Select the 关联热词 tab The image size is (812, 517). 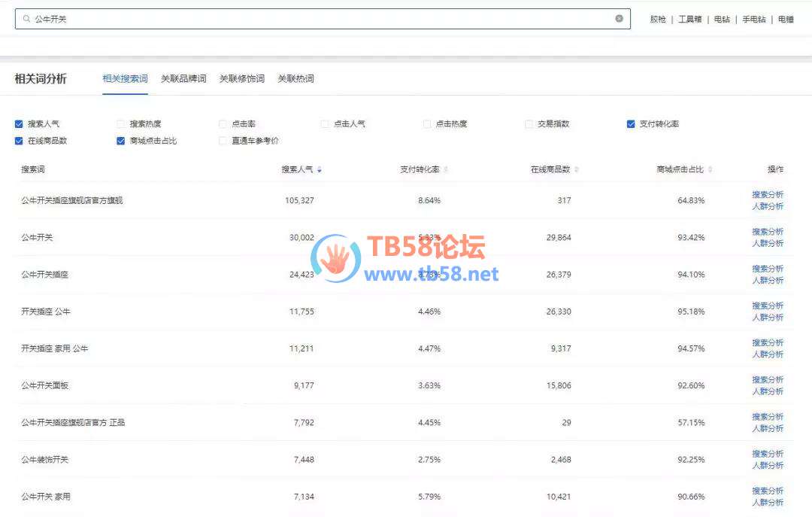coord(295,78)
